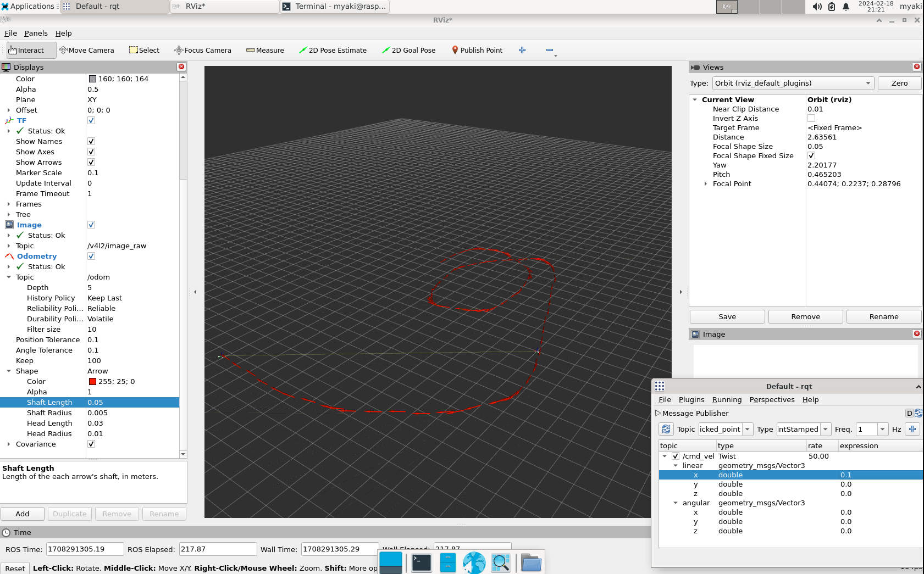Expand the Focal Point property
The width and height of the screenshot is (924, 574).
pyautogui.click(x=706, y=184)
